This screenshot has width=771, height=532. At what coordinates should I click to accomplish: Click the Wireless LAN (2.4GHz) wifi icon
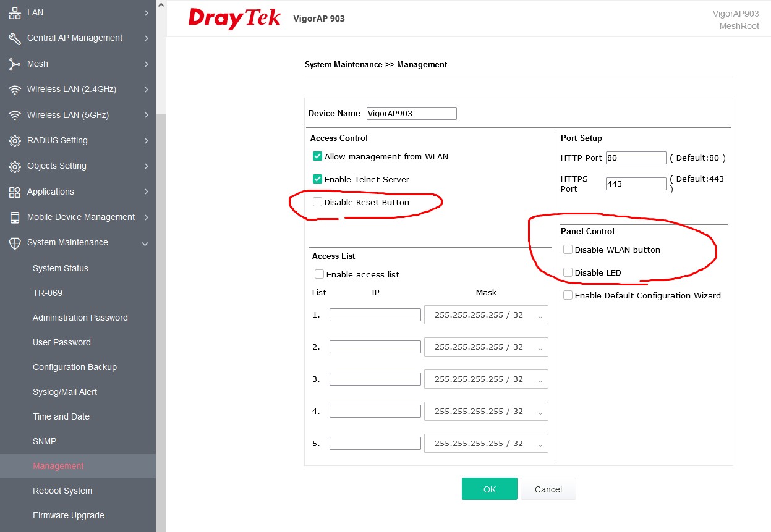coord(15,90)
